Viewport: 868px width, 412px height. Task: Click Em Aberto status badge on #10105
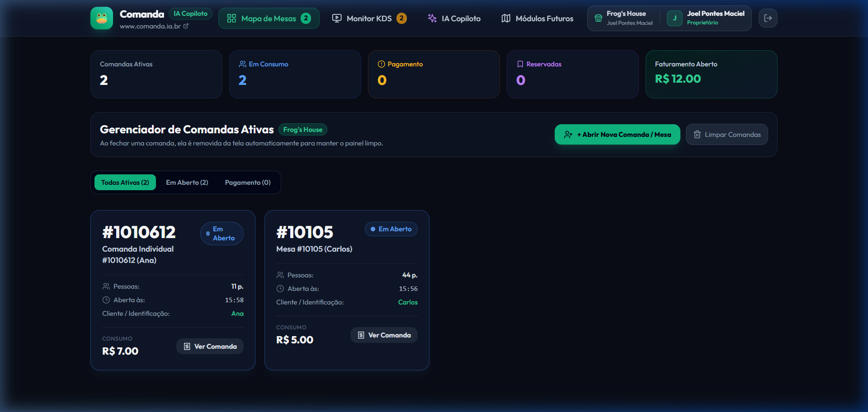click(x=391, y=229)
